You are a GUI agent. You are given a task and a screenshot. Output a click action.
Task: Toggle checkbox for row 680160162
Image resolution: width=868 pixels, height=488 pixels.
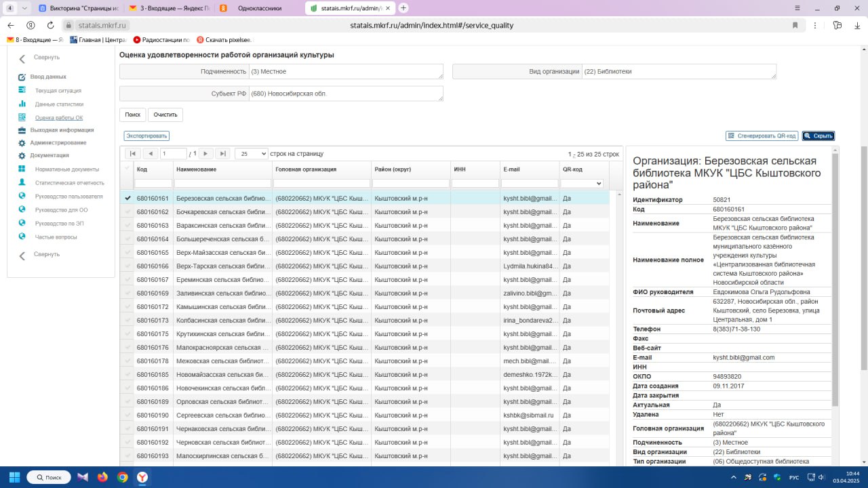point(127,212)
